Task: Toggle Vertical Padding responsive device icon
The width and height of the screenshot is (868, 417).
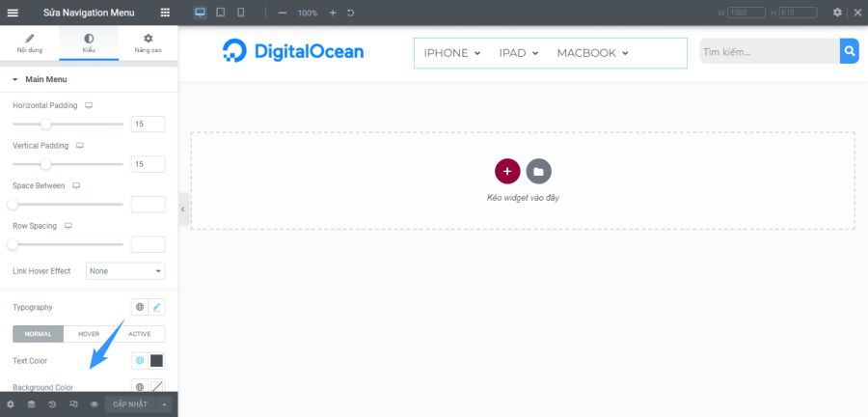Action: [80, 146]
